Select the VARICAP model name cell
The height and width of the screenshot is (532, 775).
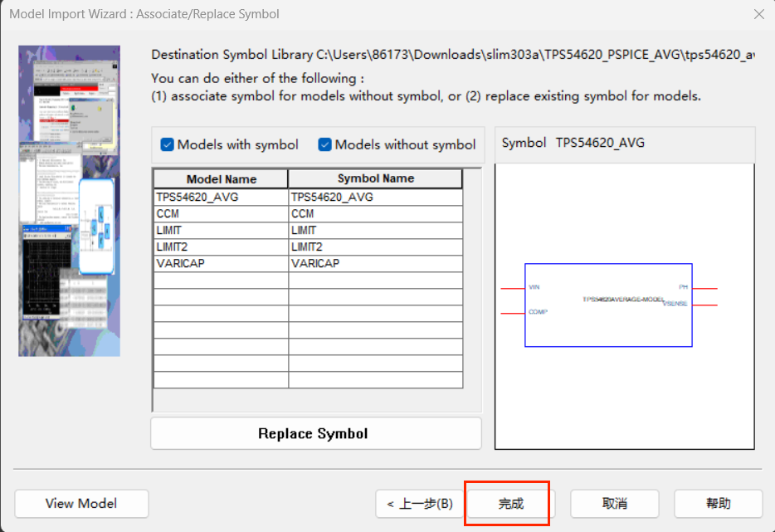click(x=221, y=264)
